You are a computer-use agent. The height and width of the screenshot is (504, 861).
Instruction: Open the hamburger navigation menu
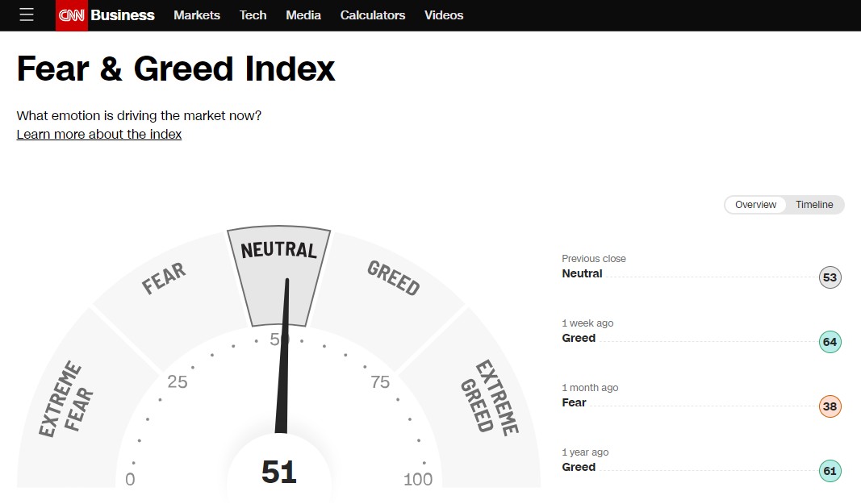click(x=27, y=15)
